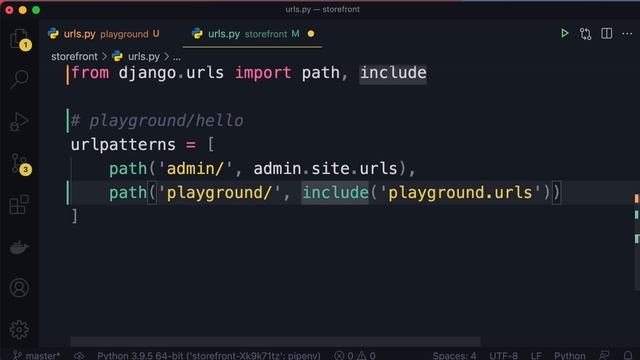Screen dimensions: 640x360
Task: Open the Accounts menu
Action: (19, 288)
